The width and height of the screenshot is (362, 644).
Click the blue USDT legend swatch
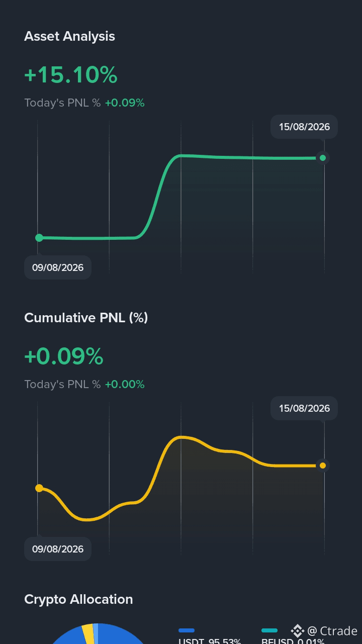(x=187, y=630)
